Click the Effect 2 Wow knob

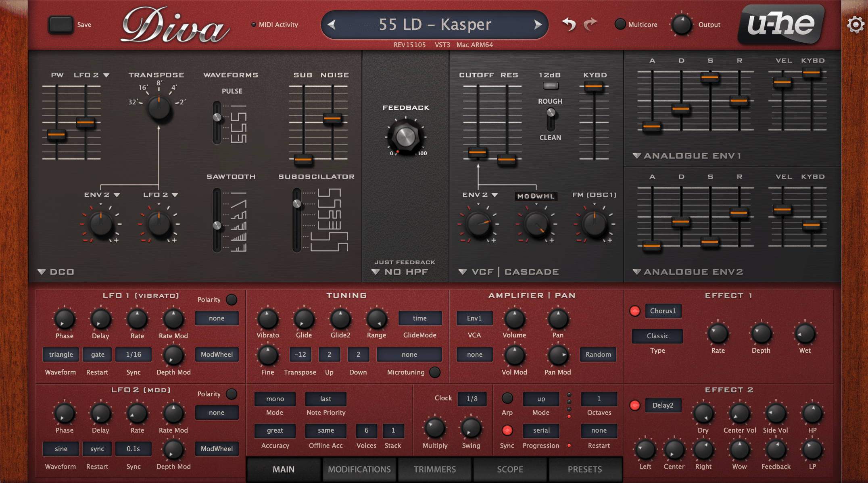[x=739, y=450]
